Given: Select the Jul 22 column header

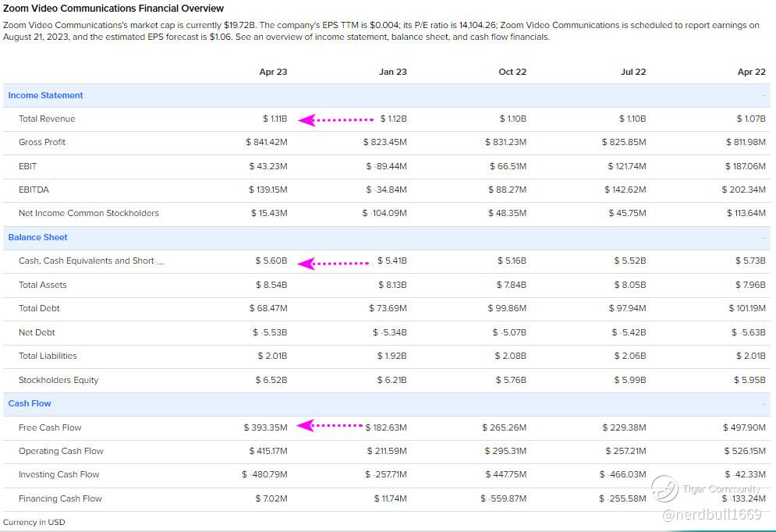Looking at the screenshot, I should point(632,72).
